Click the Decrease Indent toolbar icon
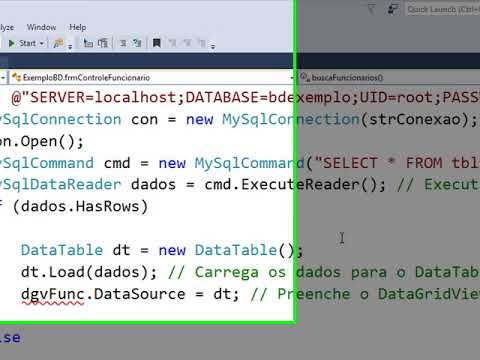 88,43
